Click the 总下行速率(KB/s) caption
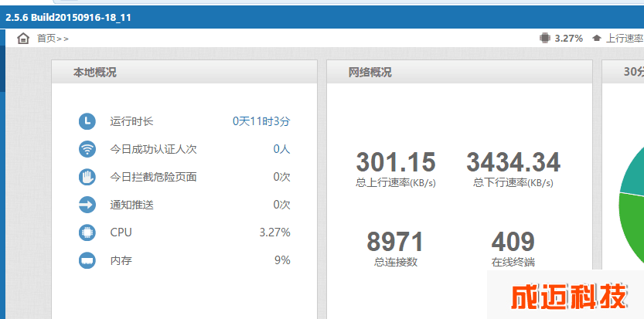644x319 pixels. click(513, 183)
